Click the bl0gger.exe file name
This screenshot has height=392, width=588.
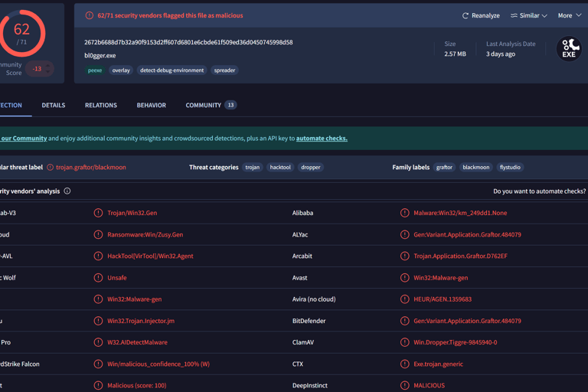[x=100, y=56]
